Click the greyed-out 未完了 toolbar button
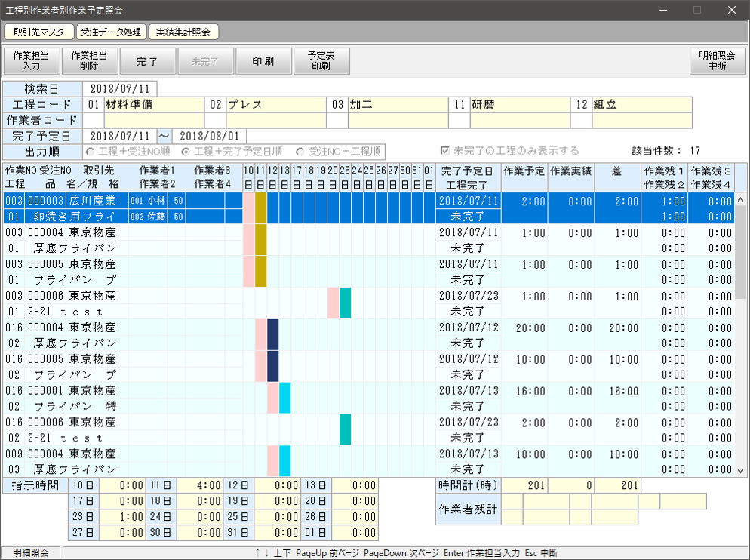The width and height of the screenshot is (750, 560). click(x=205, y=61)
